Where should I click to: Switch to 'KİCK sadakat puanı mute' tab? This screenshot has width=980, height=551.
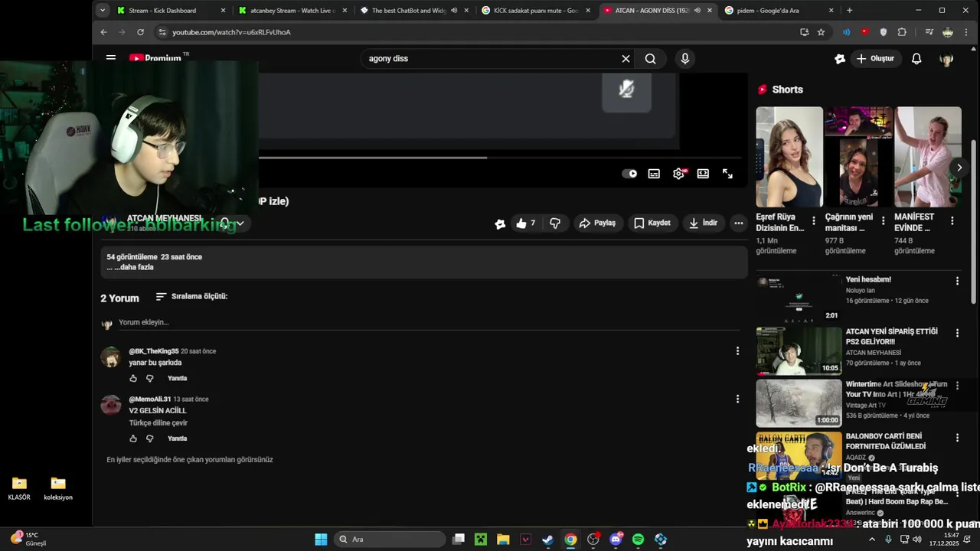536,10
